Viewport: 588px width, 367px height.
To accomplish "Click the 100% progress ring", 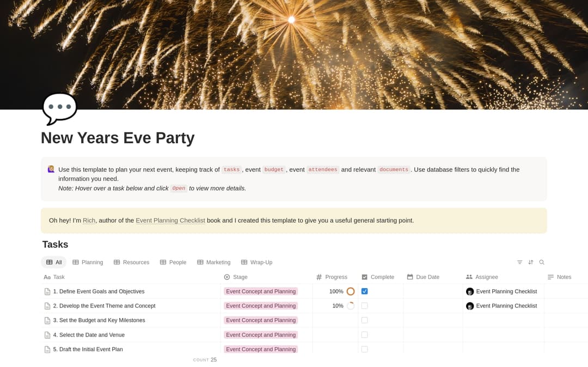I will [351, 291].
